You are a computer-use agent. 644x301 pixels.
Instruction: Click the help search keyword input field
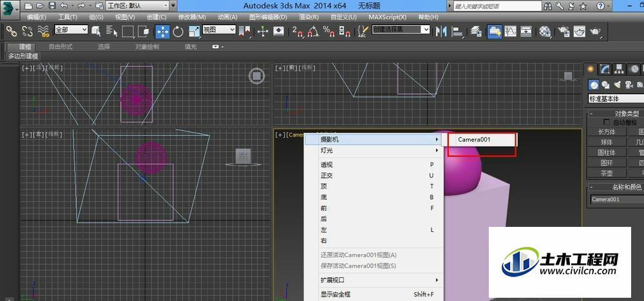pyautogui.click(x=498, y=6)
